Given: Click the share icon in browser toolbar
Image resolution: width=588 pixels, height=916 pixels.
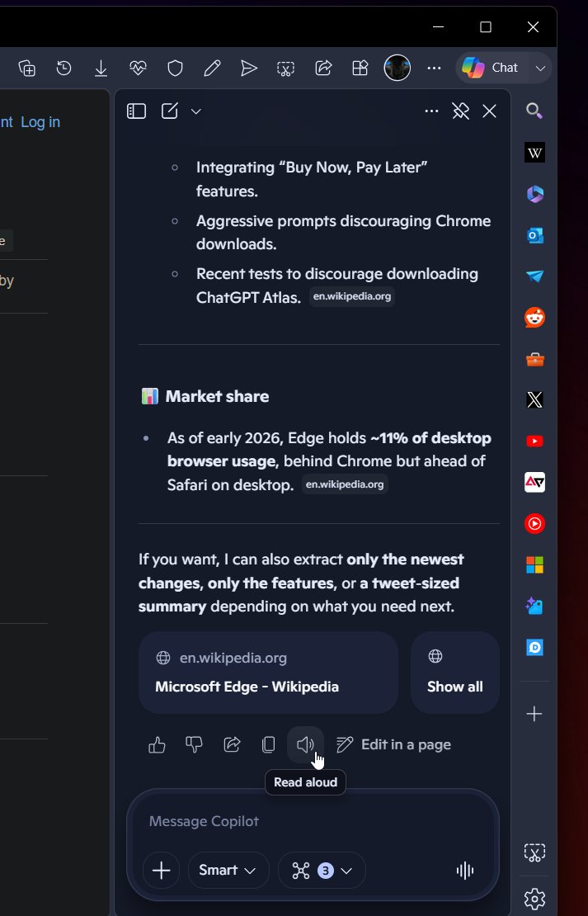Looking at the screenshot, I should (323, 68).
